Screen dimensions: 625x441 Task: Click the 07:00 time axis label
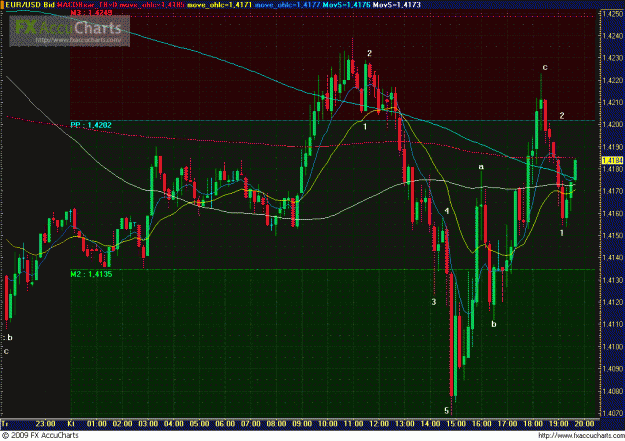click(x=251, y=423)
